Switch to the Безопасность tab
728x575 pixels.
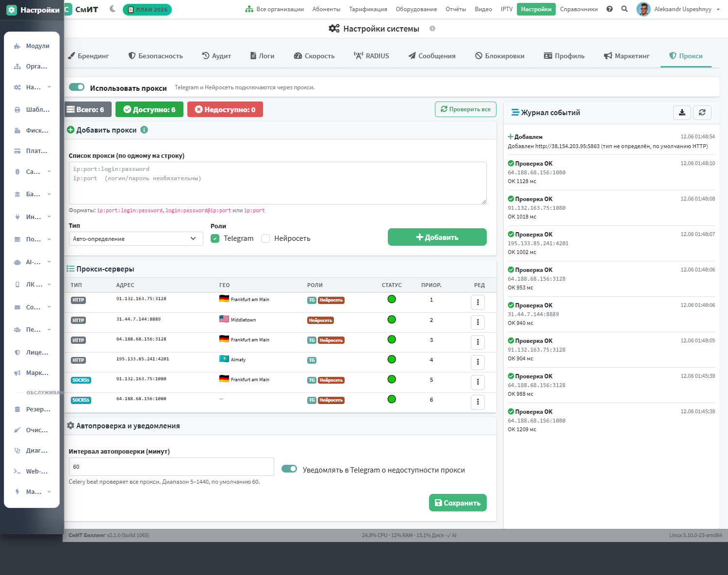155,56
